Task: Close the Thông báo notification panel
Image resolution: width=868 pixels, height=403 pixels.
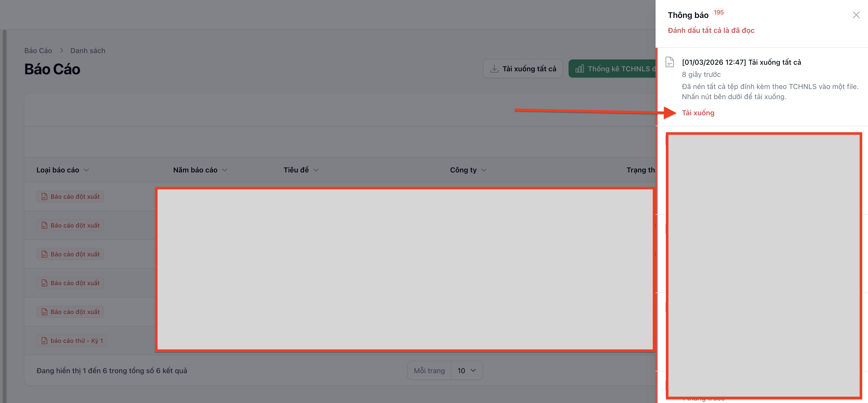Action: [856, 15]
